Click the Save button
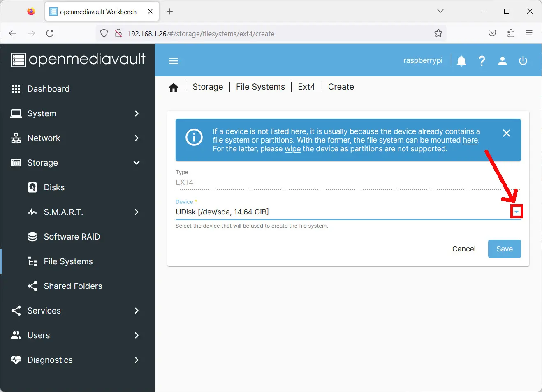Viewport: 542px width, 392px height. tap(504, 249)
